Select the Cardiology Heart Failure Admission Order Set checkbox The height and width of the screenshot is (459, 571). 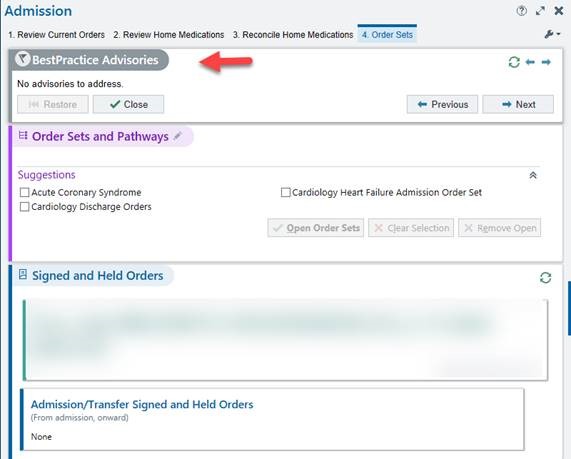(286, 192)
